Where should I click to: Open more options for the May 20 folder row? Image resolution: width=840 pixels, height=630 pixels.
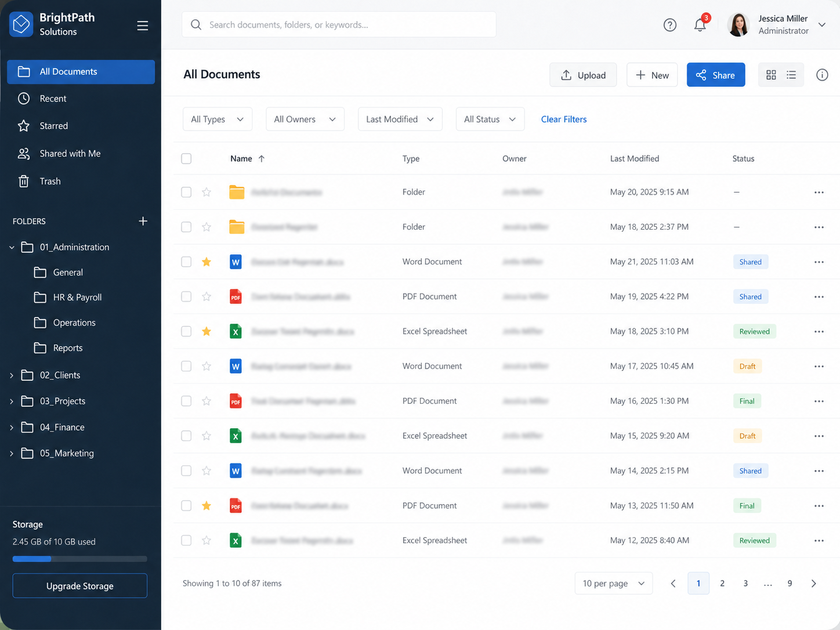pos(819,192)
